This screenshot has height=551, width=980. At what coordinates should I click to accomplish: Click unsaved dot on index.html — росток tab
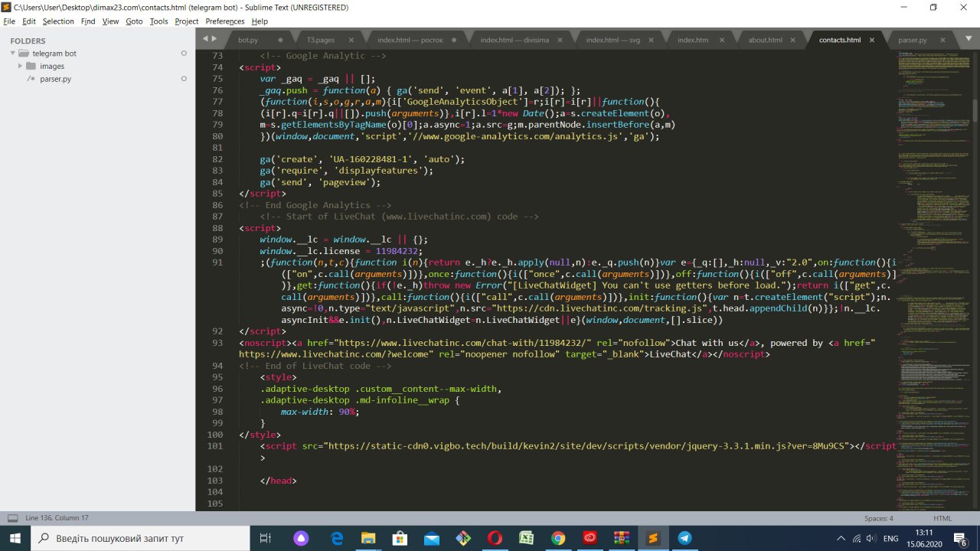[x=454, y=40]
